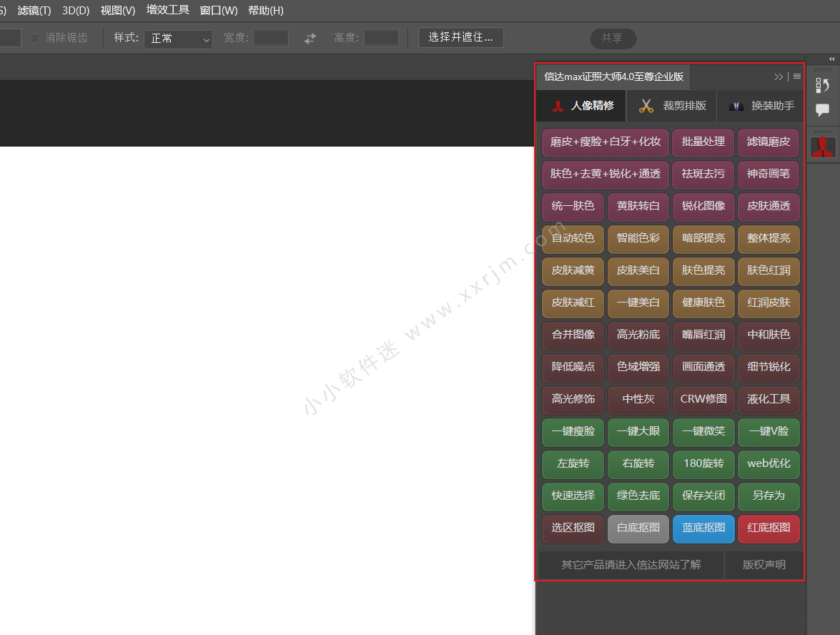840x635 pixels.
Task: Click the suit icon for 换装助手
Action: 736,106
